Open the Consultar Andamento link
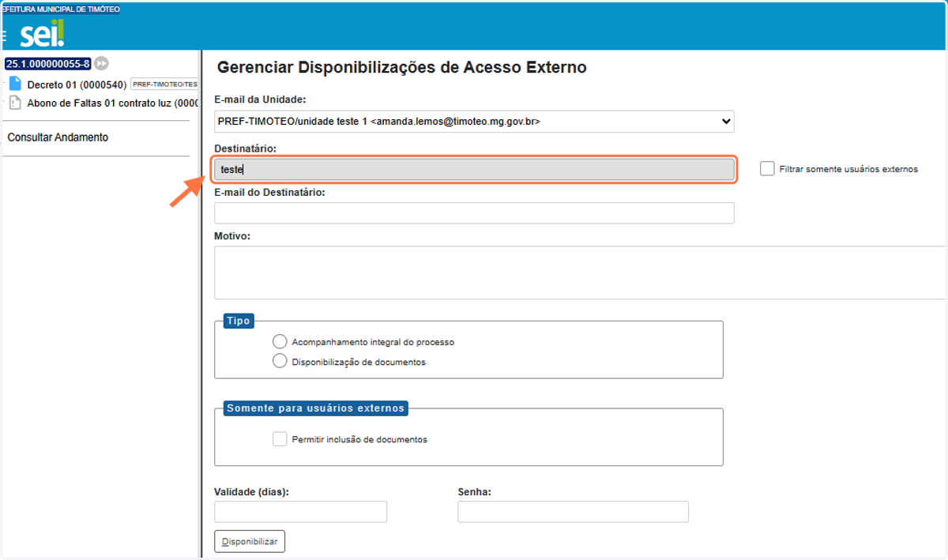The width and height of the screenshot is (948, 560). (x=58, y=137)
